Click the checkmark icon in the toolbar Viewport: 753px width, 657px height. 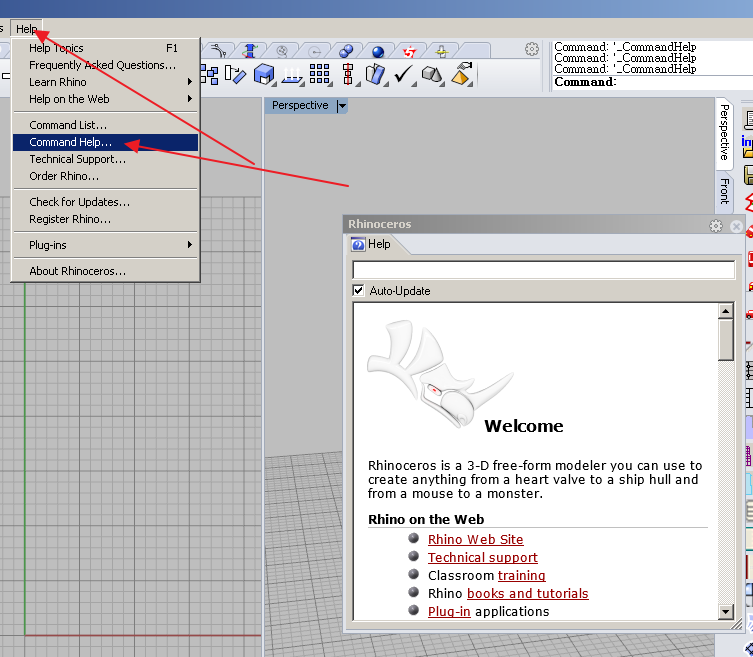click(404, 74)
